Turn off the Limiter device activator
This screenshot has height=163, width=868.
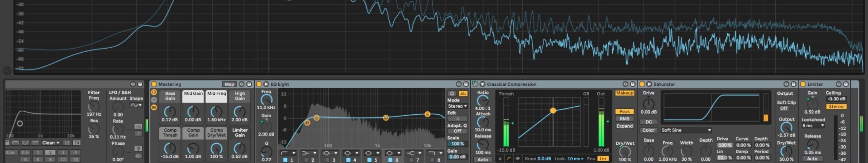pos(803,84)
